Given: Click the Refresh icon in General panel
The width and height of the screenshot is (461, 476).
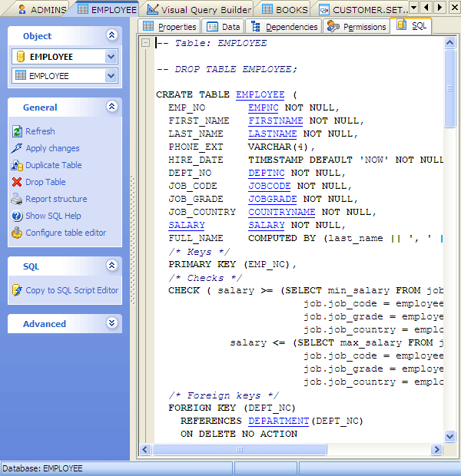Looking at the screenshot, I should (17, 131).
